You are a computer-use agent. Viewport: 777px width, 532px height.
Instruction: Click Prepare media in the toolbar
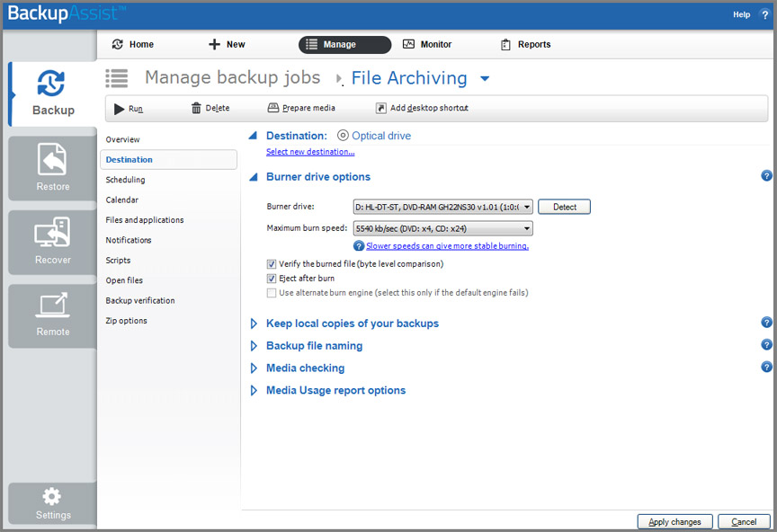click(x=301, y=108)
